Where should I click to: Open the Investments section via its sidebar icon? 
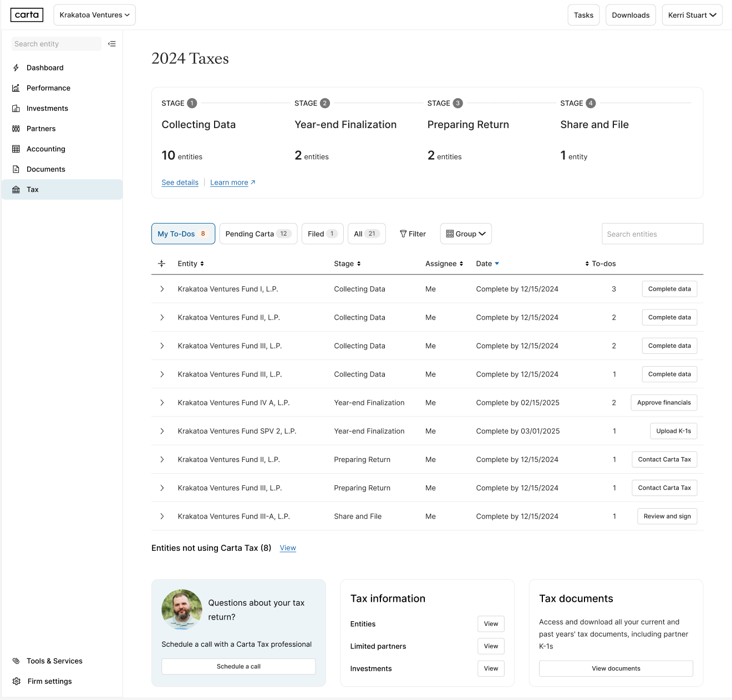click(17, 108)
